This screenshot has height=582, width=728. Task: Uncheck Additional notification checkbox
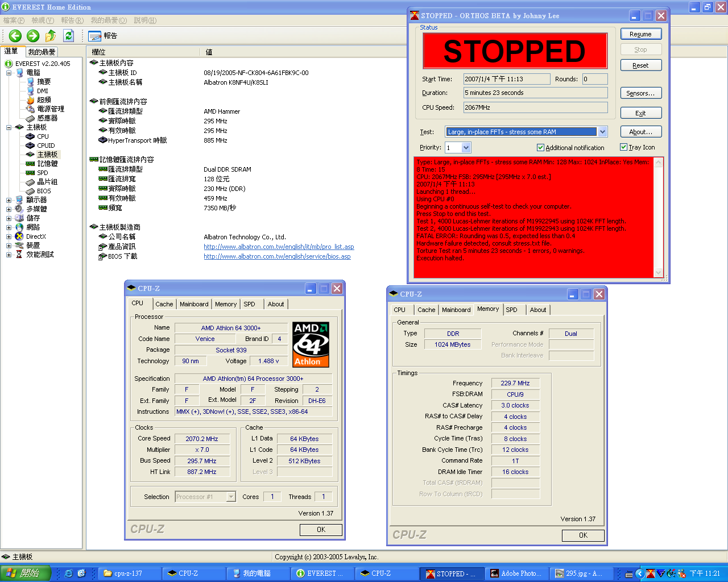pyautogui.click(x=540, y=148)
